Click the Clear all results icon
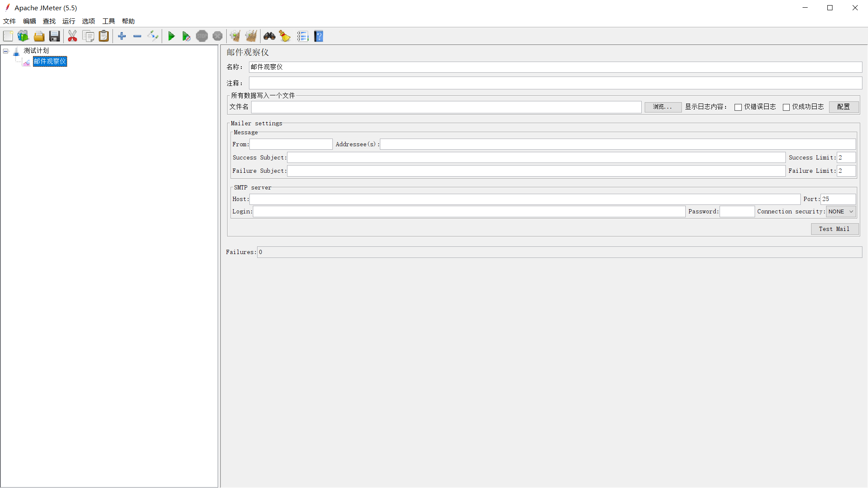The image size is (868, 488). pyautogui.click(x=251, y=36)
